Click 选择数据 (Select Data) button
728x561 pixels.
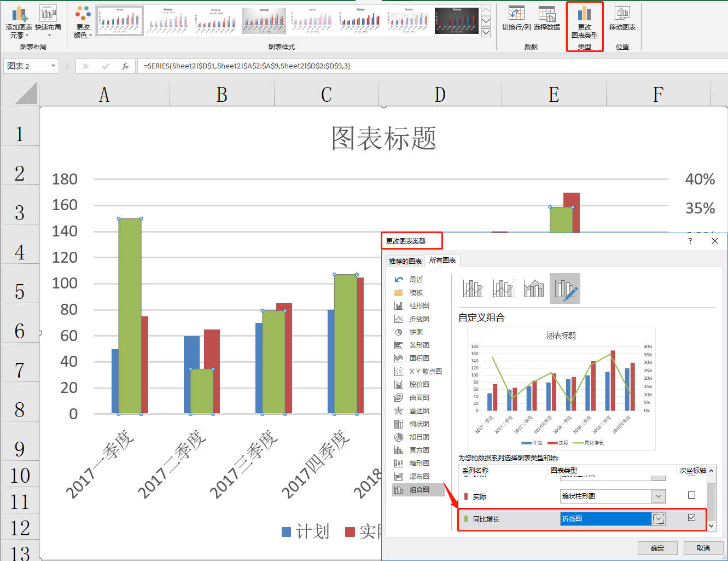point(547,19)
